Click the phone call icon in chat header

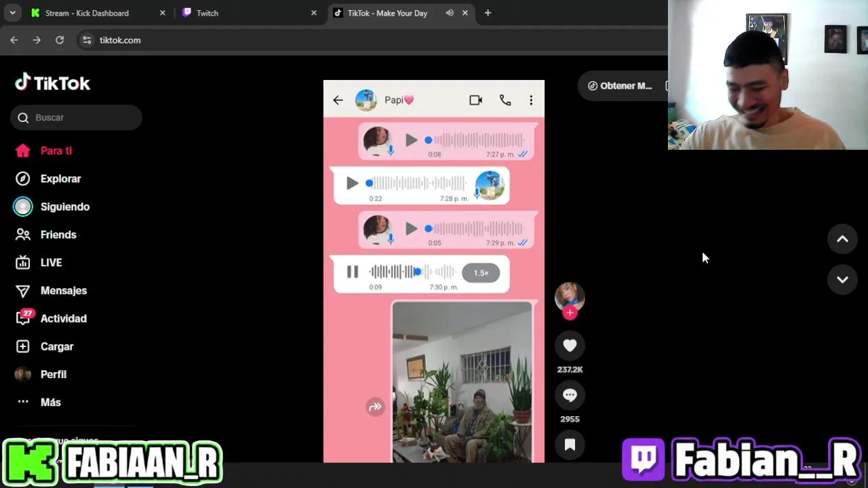[505, 100]
